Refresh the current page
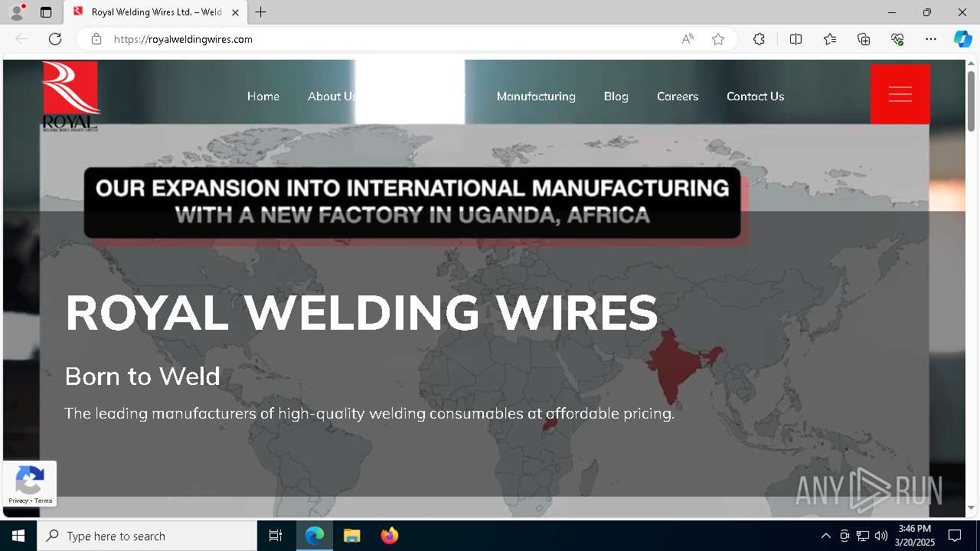Image resolution: width=980 pixels, height=551 pixels. (55, 39)
